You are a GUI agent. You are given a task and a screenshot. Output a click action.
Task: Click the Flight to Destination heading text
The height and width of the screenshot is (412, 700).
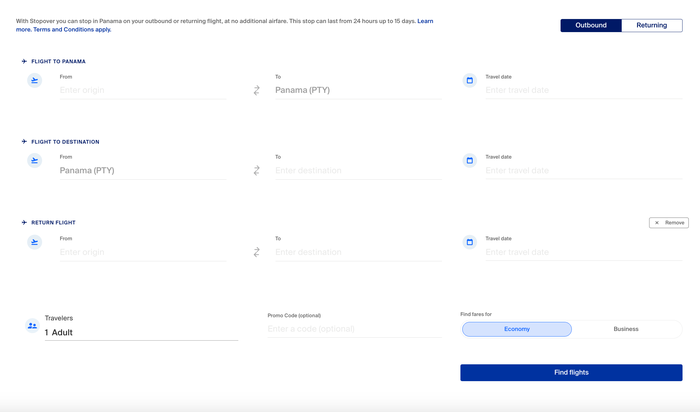pyautogui.click(x=65, y=142)
